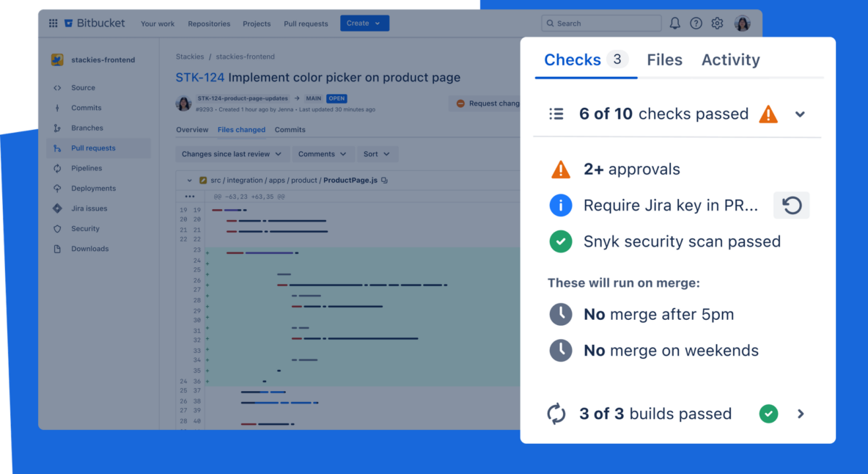Click the clock icon for No merge on weekends
The image size is (868, 474).
pyautogui.click(x=561, y=351)
